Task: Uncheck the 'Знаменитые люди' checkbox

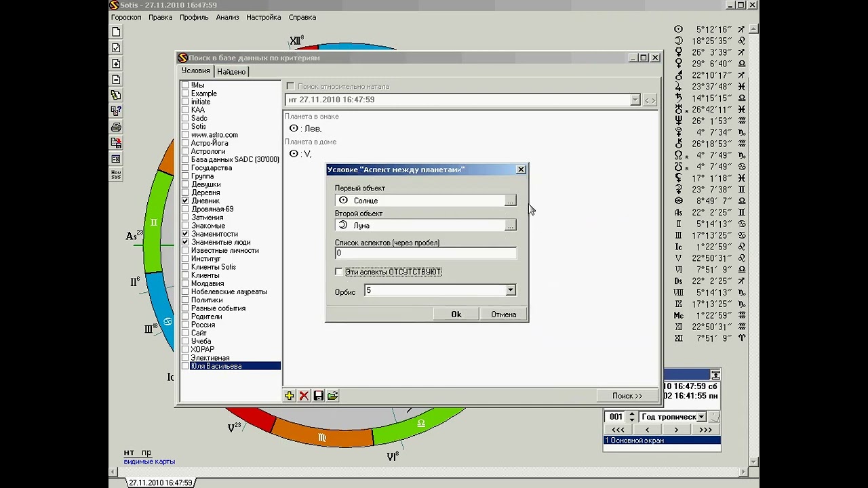Action: [x=185, y=242]
